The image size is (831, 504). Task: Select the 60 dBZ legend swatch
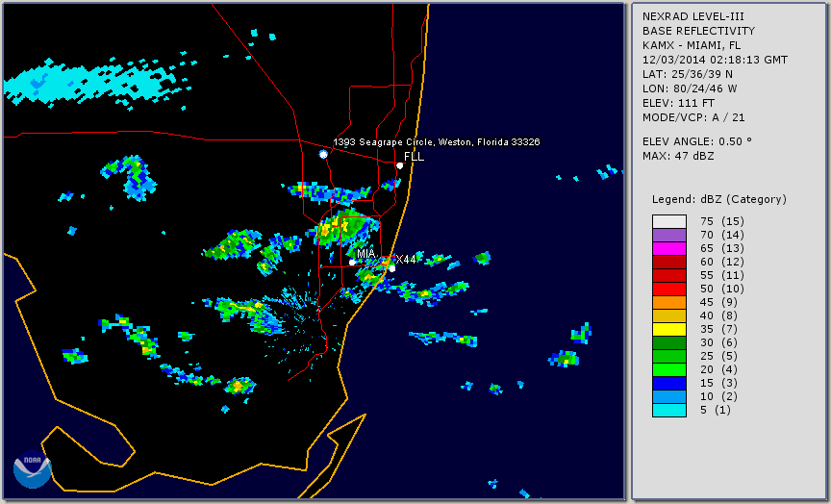(668, 262)
